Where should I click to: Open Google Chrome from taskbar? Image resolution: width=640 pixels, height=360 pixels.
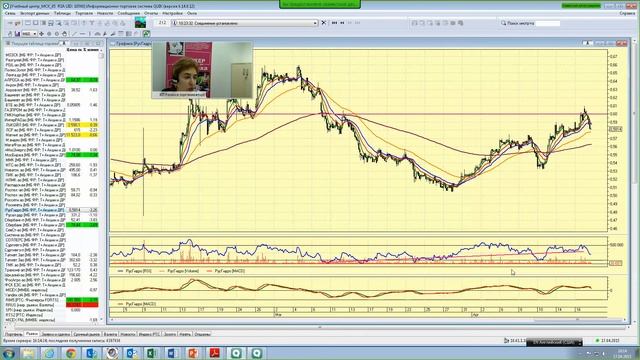(70, 353)
